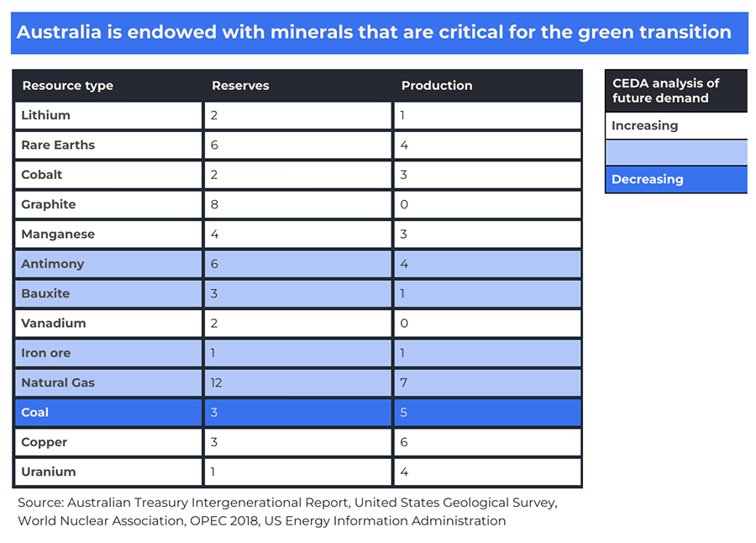Click the Decreasing legend entry
This screenshot has height=543, width=756.
(647, 179)
